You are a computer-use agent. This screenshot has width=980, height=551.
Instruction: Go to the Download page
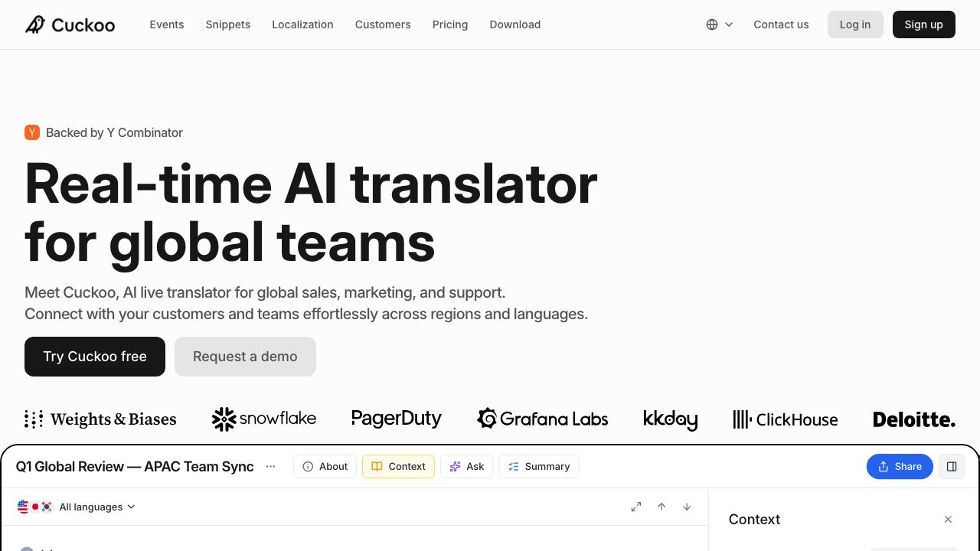pyautogui.click(x=515, y=24)
